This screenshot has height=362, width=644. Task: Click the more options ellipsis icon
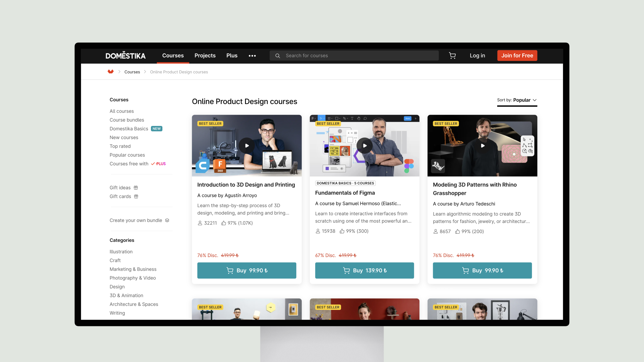[252, 55]
